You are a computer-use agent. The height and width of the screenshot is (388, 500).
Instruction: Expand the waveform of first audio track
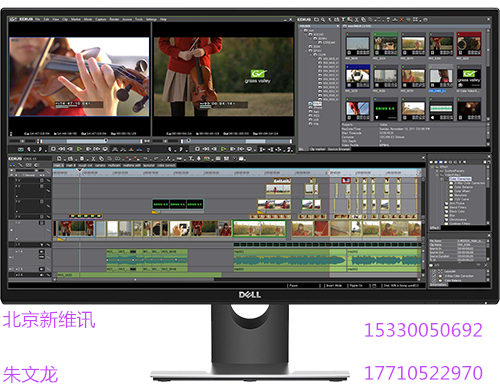(x=16, y=252)
